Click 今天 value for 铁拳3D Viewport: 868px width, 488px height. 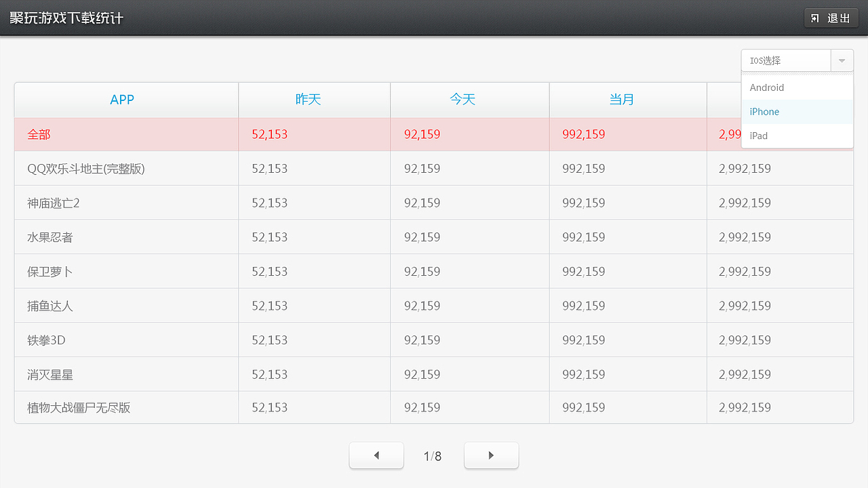pyautogui.click(x=422, y=340)
